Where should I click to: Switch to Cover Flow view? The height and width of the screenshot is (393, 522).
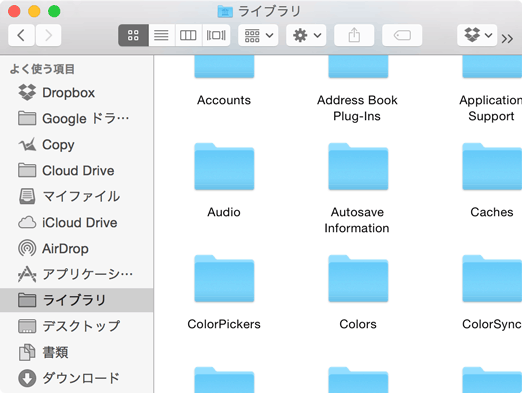point(216,35)
